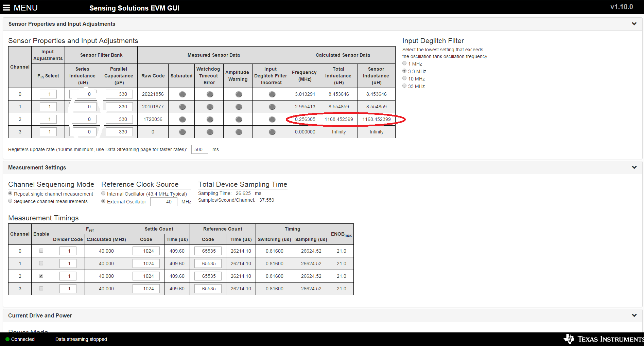Image resolution: width=644 pixels, height=346 pixels.
Task: Edit channel 0 Parallel Capacitance field
Action: tap(119, 94)
